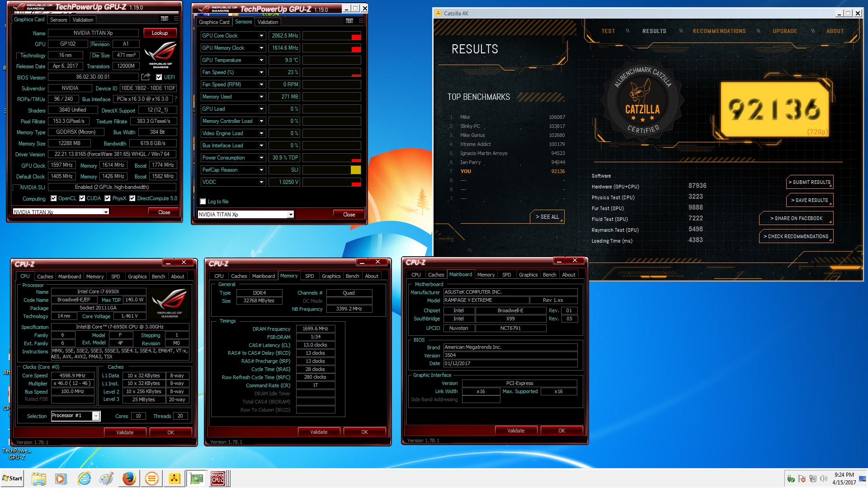Click the GPU Core Clock sensor graph
Image resolution: width=868 pixels, height=488 pixels.
coord(331,36)
